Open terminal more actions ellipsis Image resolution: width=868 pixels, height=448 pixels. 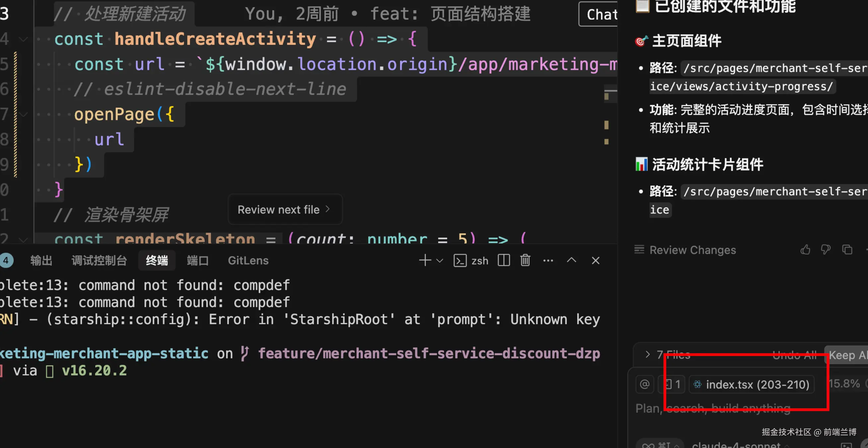[x=548, y=260]
